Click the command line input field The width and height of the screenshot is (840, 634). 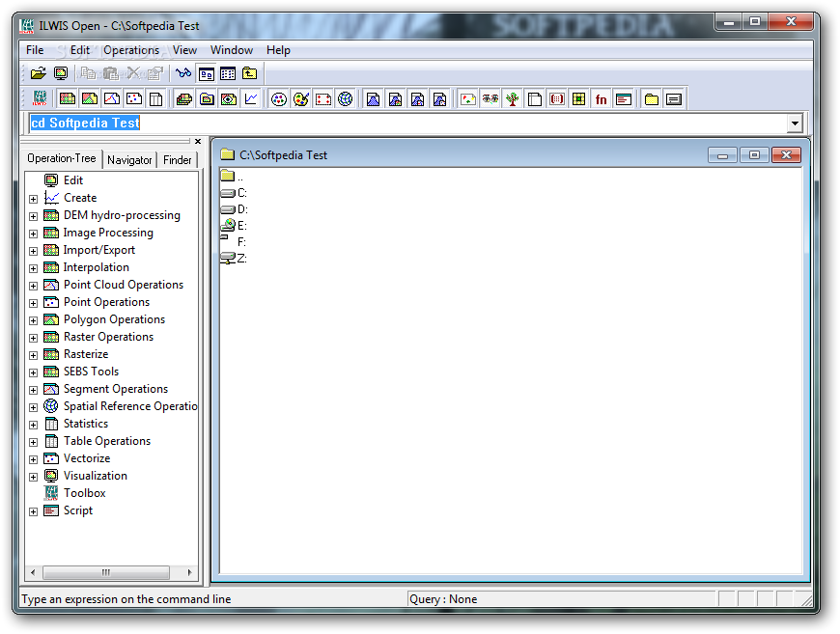[x=407, y=124]
